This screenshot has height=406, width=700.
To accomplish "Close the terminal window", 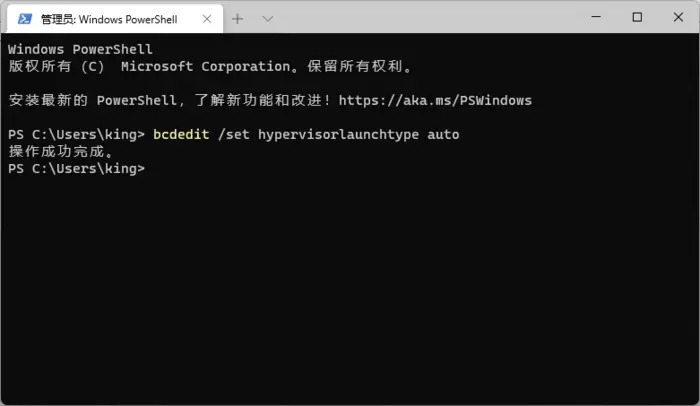I will click(x=681, y=18).
